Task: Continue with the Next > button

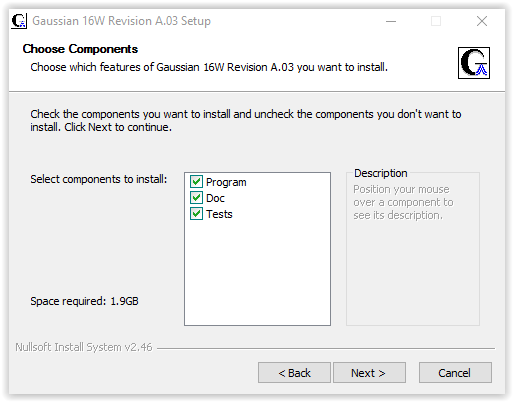Action: (x=369, y=373)
